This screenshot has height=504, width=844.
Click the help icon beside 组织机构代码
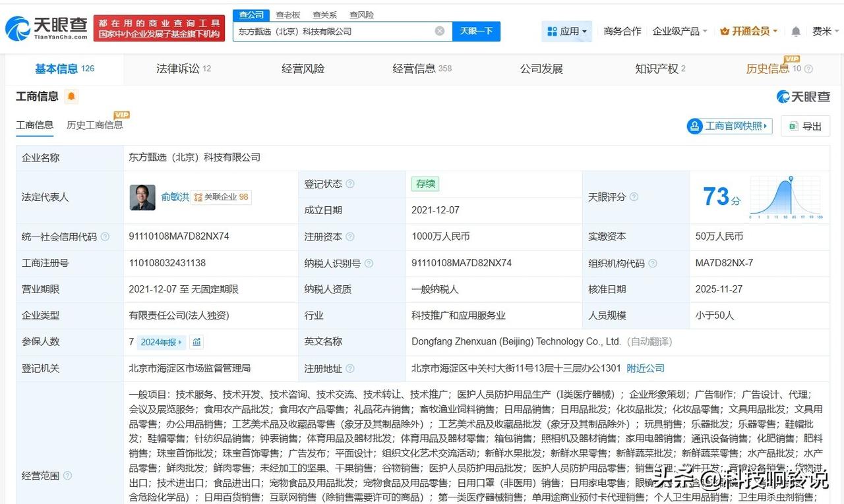(x=652, y=263)
